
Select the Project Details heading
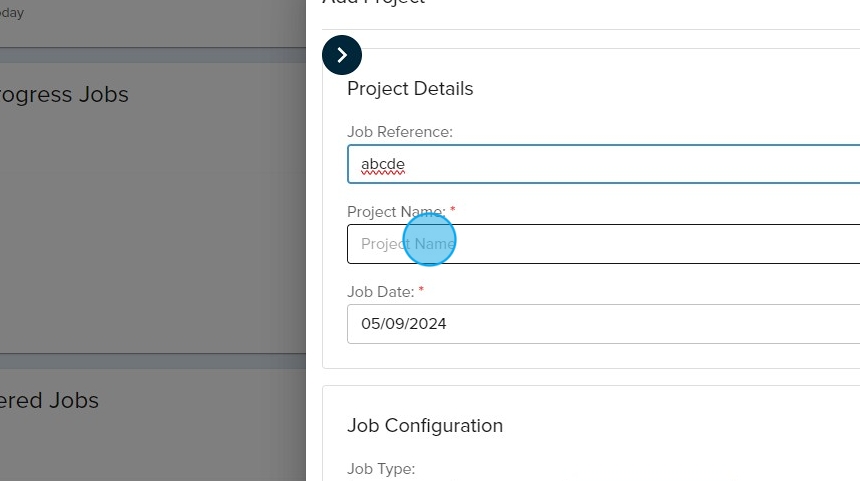click(x=410, y=89)
